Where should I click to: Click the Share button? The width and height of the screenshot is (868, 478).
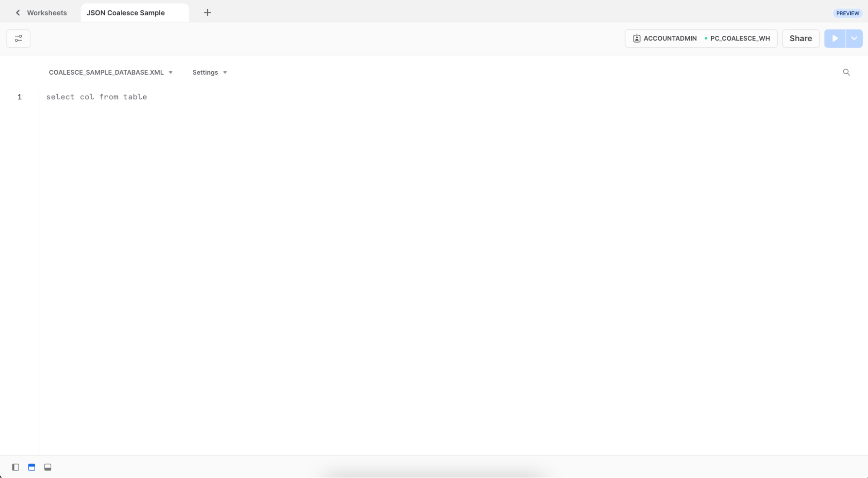click(800, 39)
